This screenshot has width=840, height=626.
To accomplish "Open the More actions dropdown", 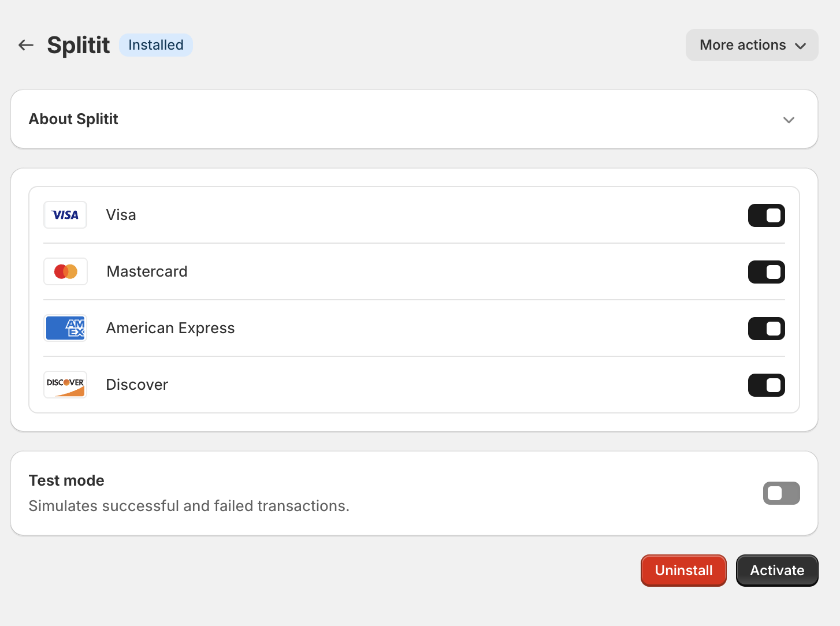I will tap(752, 45).
